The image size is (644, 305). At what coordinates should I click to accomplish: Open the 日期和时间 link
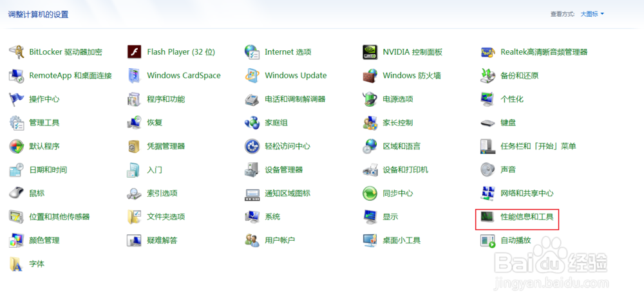(48, 169)
